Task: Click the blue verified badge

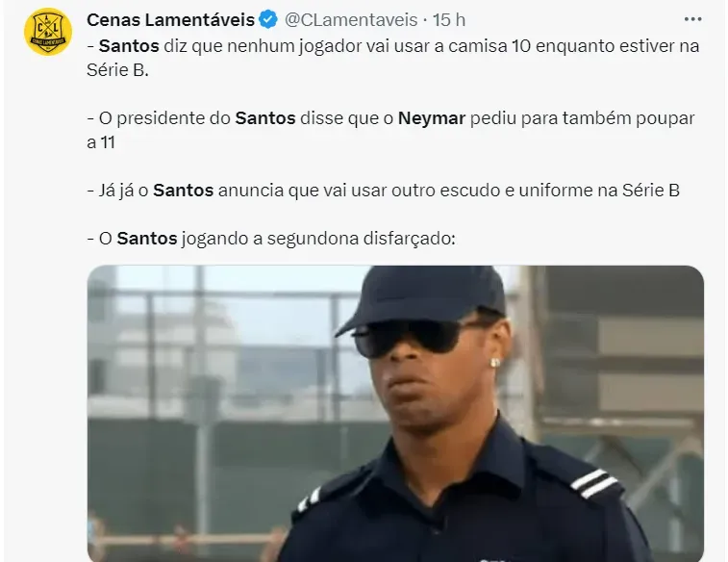Action: [x=268, y=19]
